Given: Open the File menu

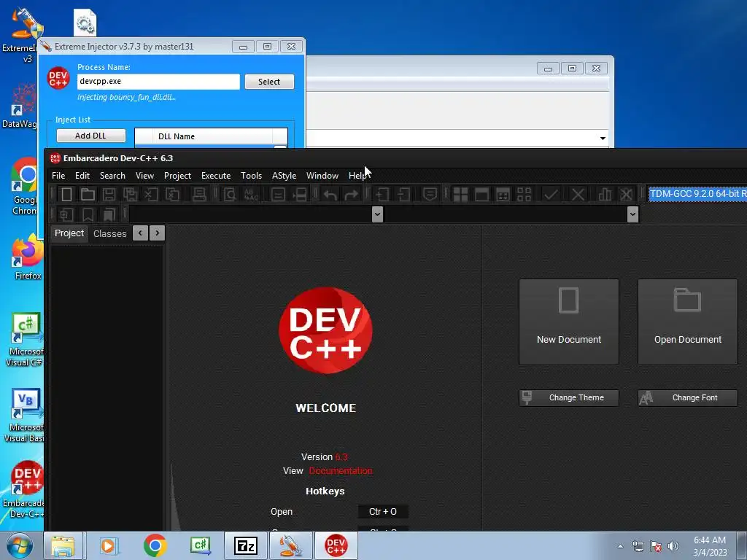Looking at the screenshot, I should click(58, 176).
